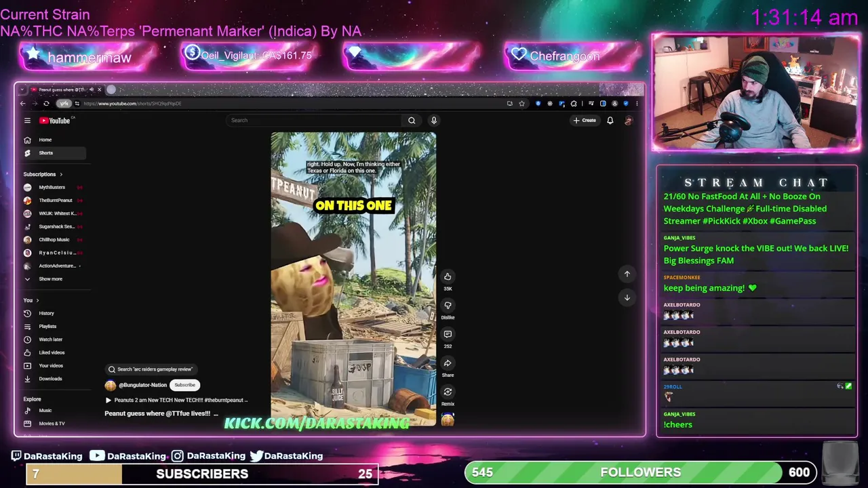Click the YouTube search field
Viewport: 868px width, 488px height.
click(x=314, y=121)
